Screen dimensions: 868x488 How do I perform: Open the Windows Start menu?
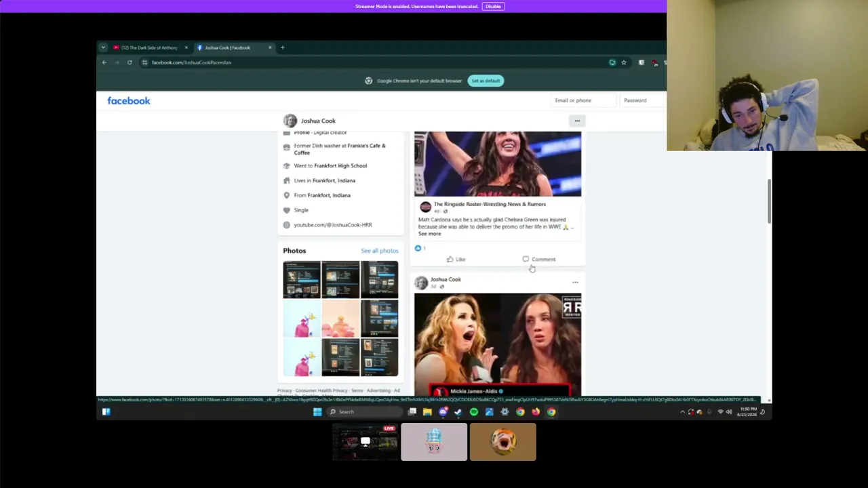(x=317, y=411)
